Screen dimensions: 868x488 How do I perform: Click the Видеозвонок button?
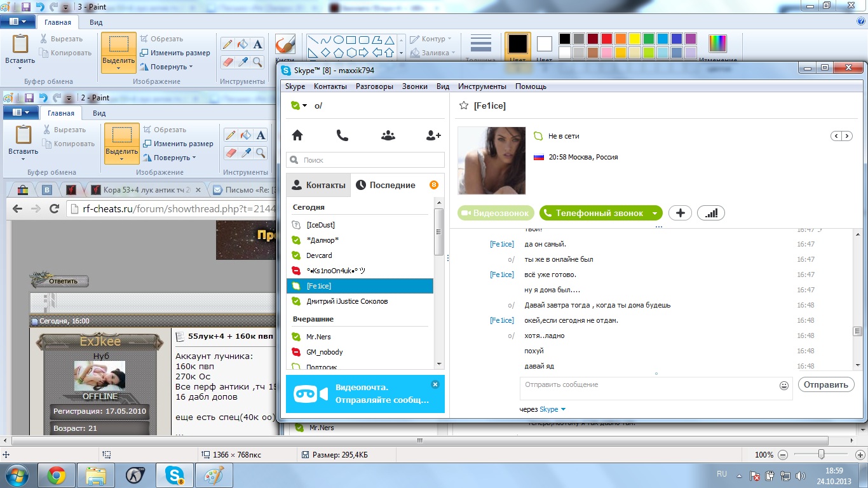[x=496, y=213]
